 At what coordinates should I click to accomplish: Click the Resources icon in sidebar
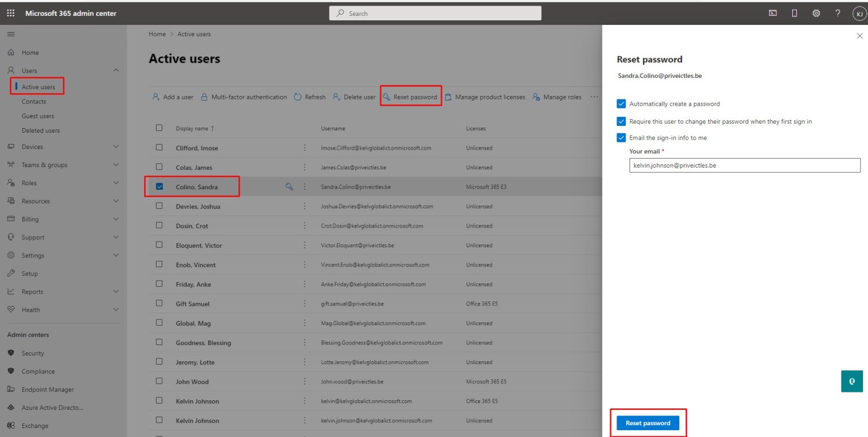pos(11,201)
